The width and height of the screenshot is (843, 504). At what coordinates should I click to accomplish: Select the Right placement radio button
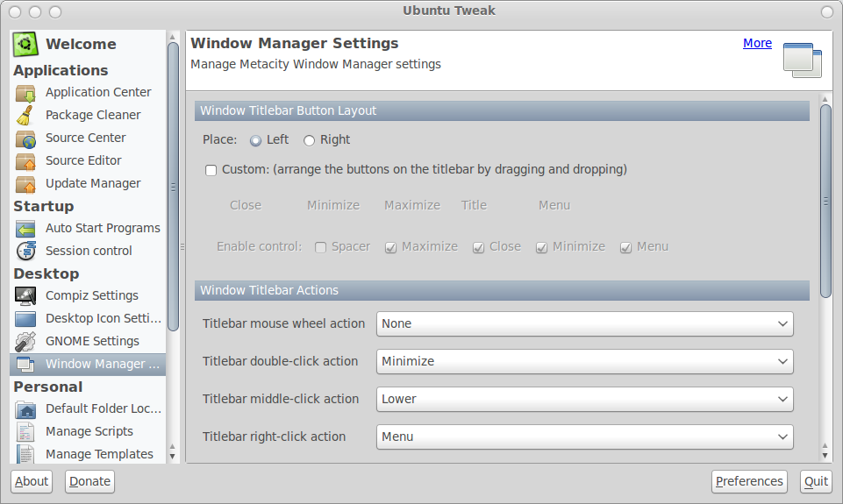[x=309, y=141]
